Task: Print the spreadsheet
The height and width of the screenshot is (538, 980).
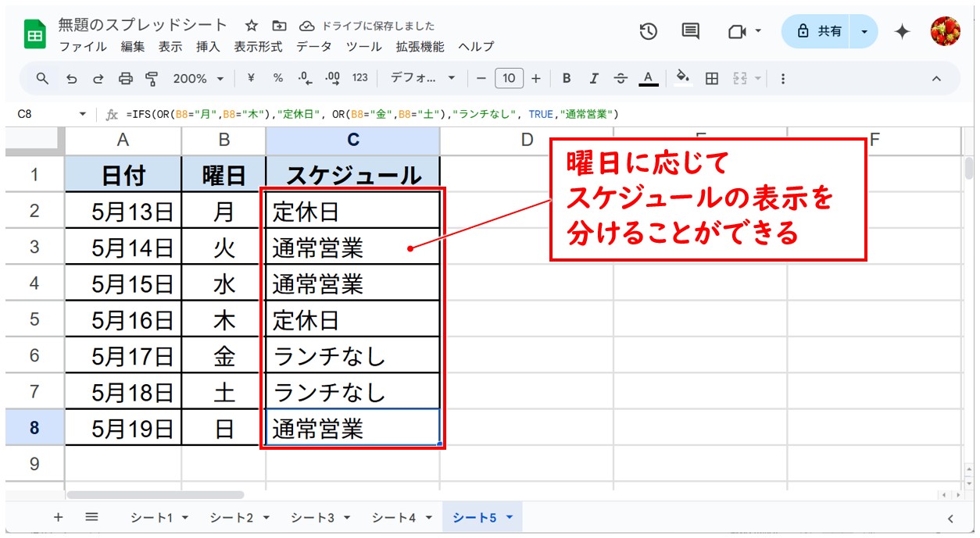Action: click(125, 78)
